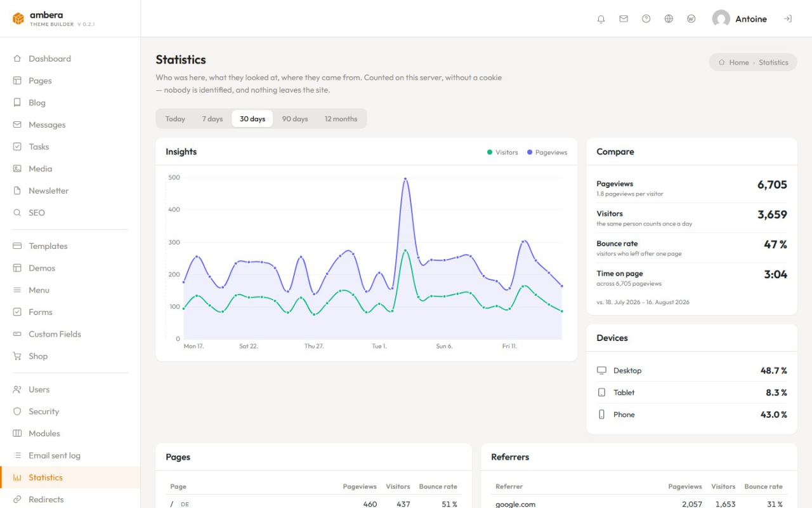Viewport: 812px width, 508px height.
Task: Toggle the Visitors series in chart legend
Action: pyautogui.click(x=502, y=152)
